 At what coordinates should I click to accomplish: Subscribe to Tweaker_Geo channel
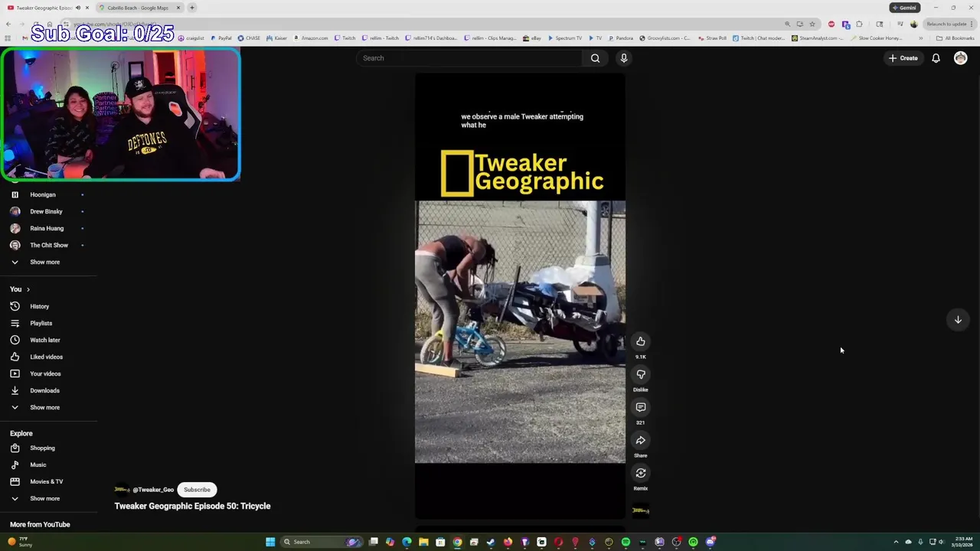point(197,490)
